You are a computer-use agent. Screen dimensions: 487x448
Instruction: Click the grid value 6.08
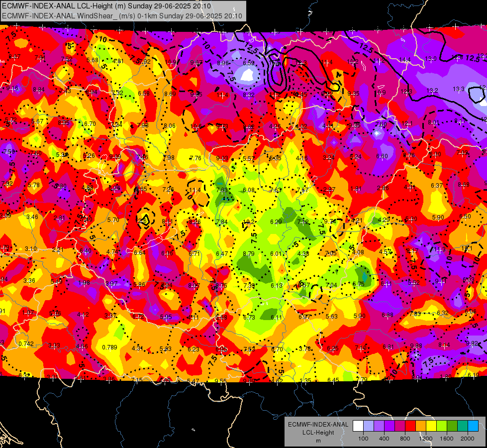(248, 190)
